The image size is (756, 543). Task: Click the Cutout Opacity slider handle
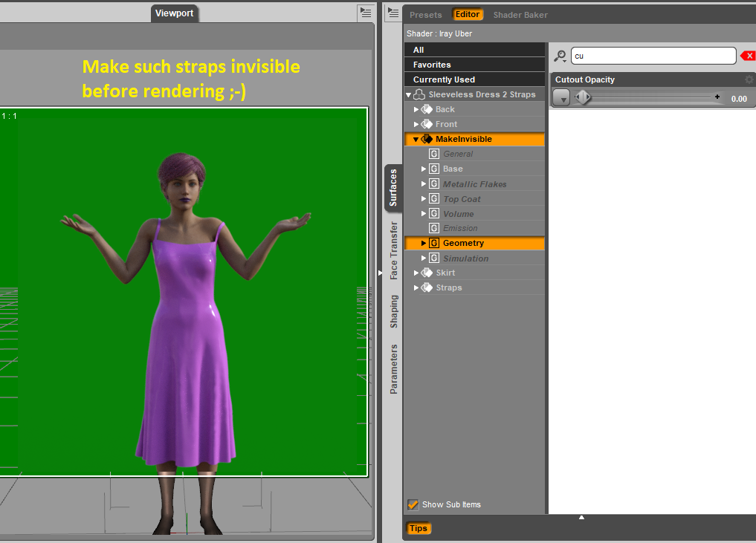(583, 97)
